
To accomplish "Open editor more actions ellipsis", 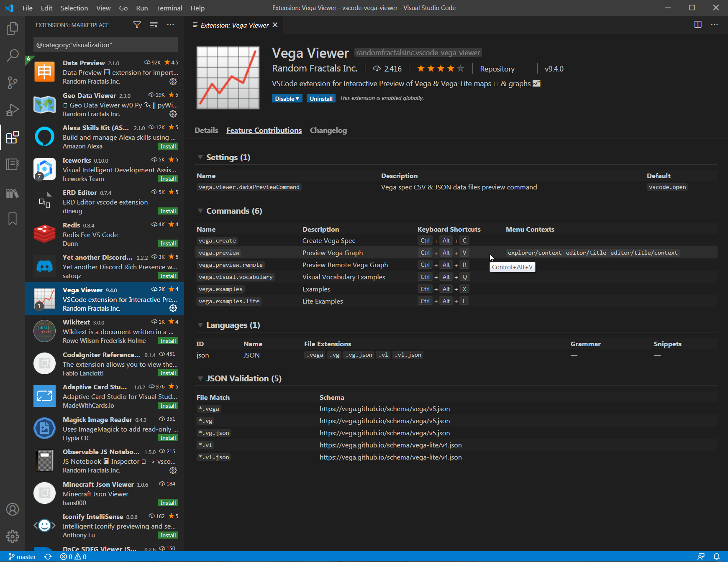I will click(x=714, y=25).
